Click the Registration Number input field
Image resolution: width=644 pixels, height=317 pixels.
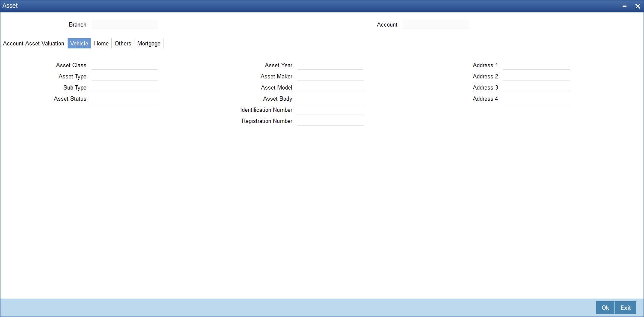[x=330, y=121]
